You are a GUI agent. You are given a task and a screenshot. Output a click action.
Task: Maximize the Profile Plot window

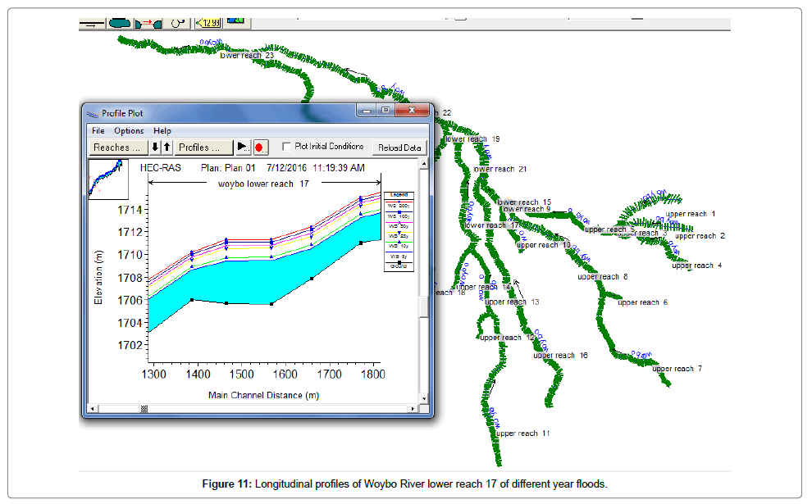385,111
